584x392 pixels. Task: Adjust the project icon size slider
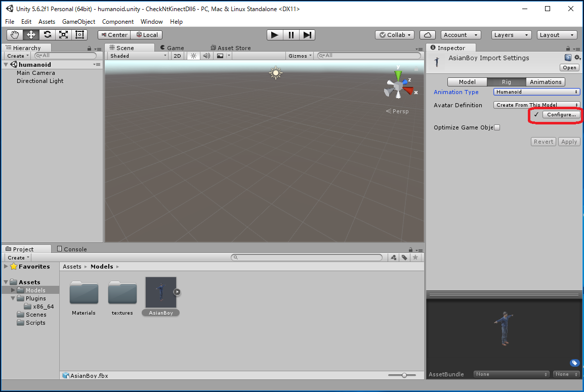404,375
